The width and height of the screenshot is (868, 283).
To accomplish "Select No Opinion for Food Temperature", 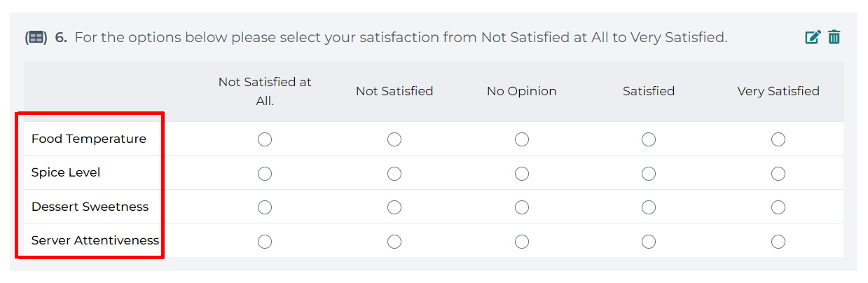I will click(522, 139).
